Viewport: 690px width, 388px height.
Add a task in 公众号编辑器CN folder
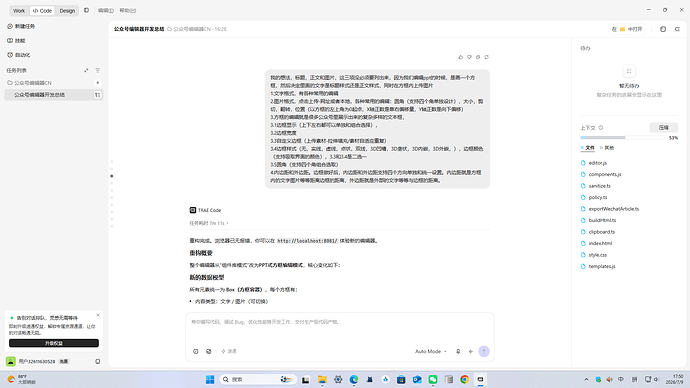coord(97,83)
